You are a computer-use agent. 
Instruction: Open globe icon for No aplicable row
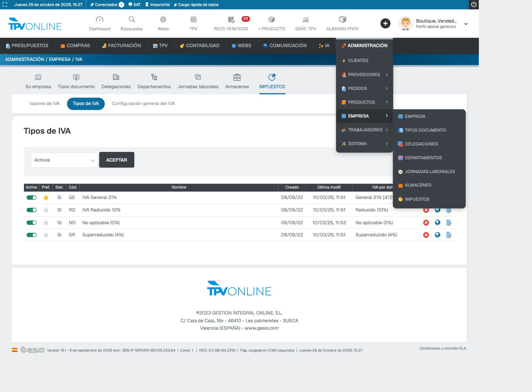(437, 222)
